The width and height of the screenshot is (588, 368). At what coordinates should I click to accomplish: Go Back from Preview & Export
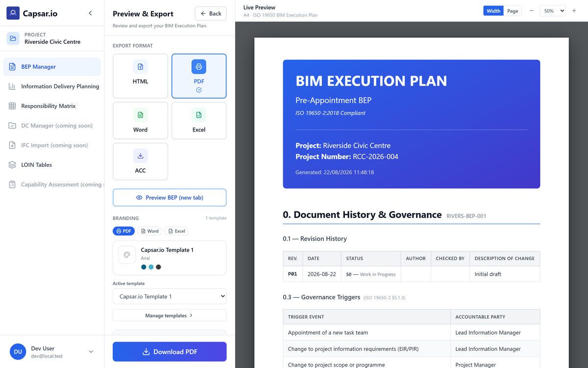pos(211,14)
